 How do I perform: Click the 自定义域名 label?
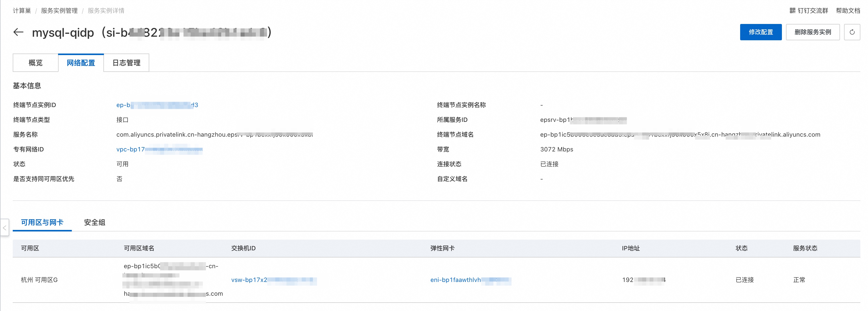click(x=452, y=179)
